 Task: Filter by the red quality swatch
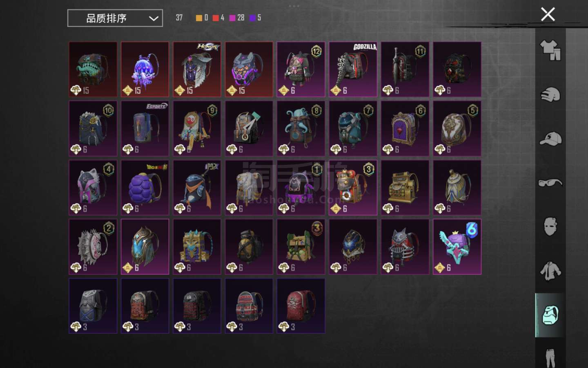point(216,18)
